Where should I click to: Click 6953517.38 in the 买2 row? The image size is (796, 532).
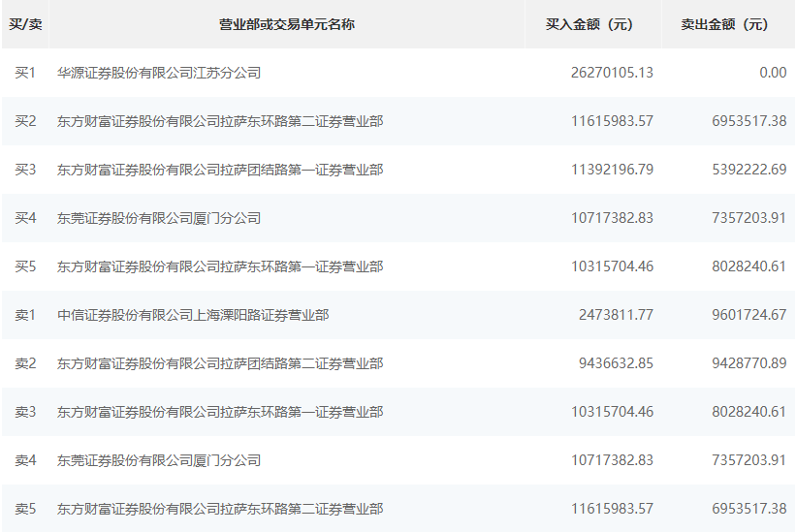(x=748, y=121)
